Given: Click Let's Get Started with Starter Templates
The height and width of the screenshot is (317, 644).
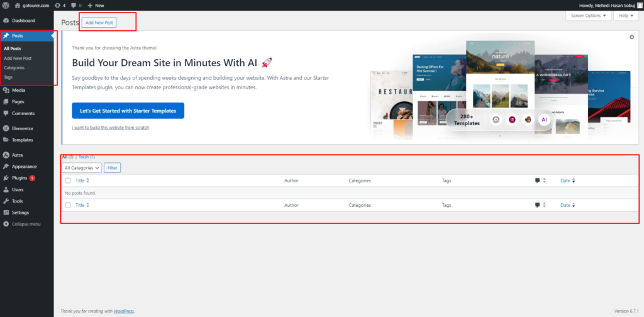Looking at the screenshot, I should tap(128, 111).
